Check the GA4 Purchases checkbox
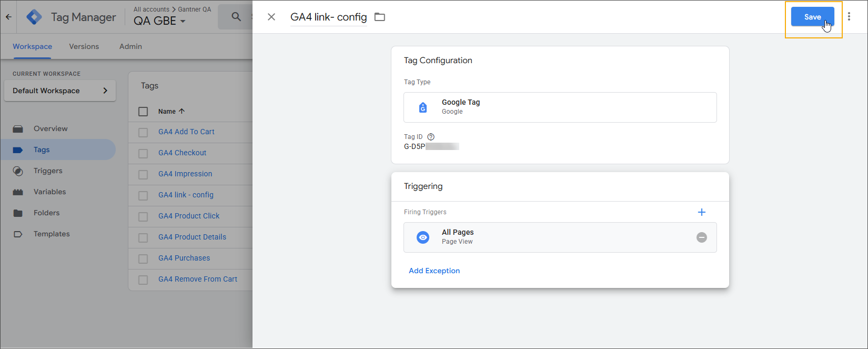The width and height of the screenshot is (868, 349). pyautogui.click(x=143, y=259)
